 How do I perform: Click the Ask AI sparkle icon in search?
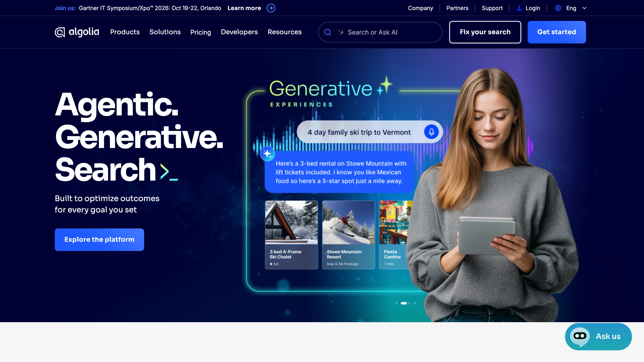pyautogui.click(x=341, y=32)
